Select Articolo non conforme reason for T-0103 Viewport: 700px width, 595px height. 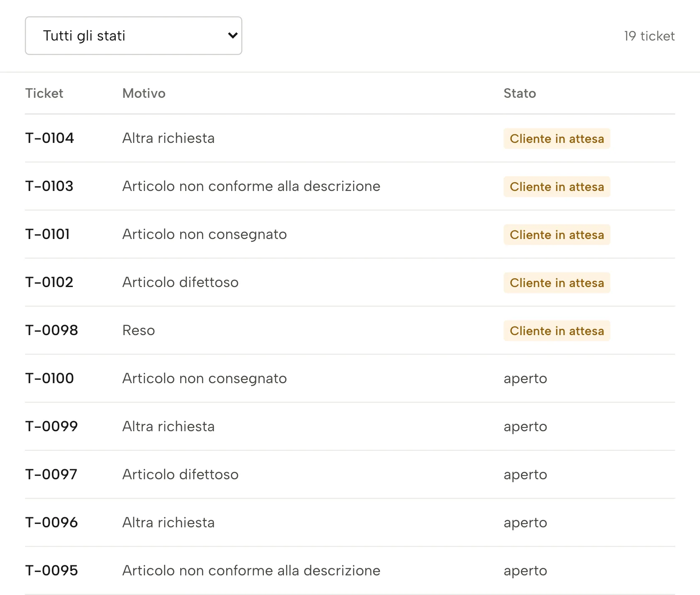[x=251, y=186]
